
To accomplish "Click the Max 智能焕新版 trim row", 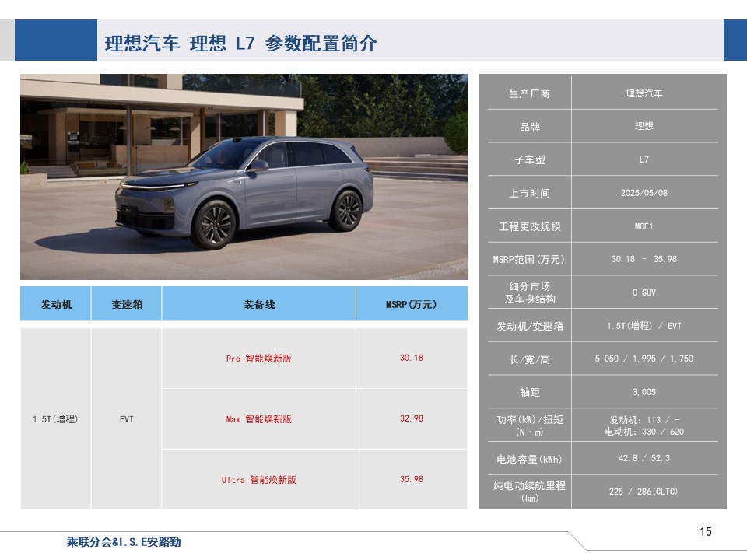I will 258,419.
